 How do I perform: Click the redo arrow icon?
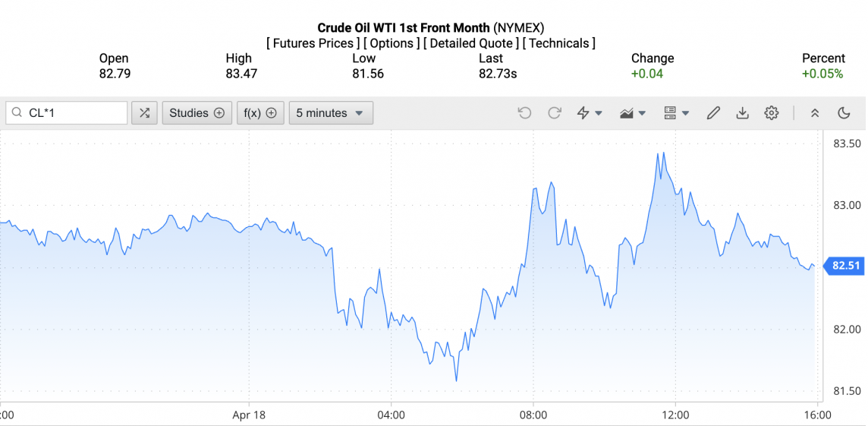(x=555, y=113)
